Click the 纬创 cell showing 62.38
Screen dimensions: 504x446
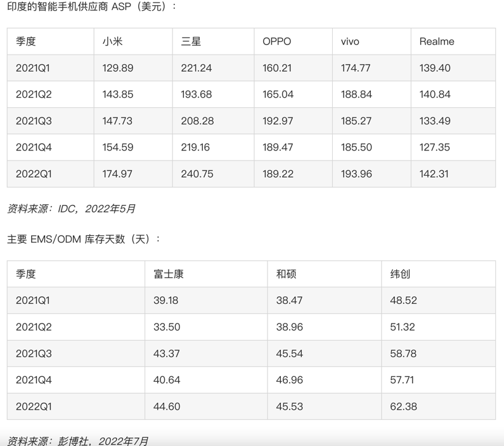[x=403, y=406]
